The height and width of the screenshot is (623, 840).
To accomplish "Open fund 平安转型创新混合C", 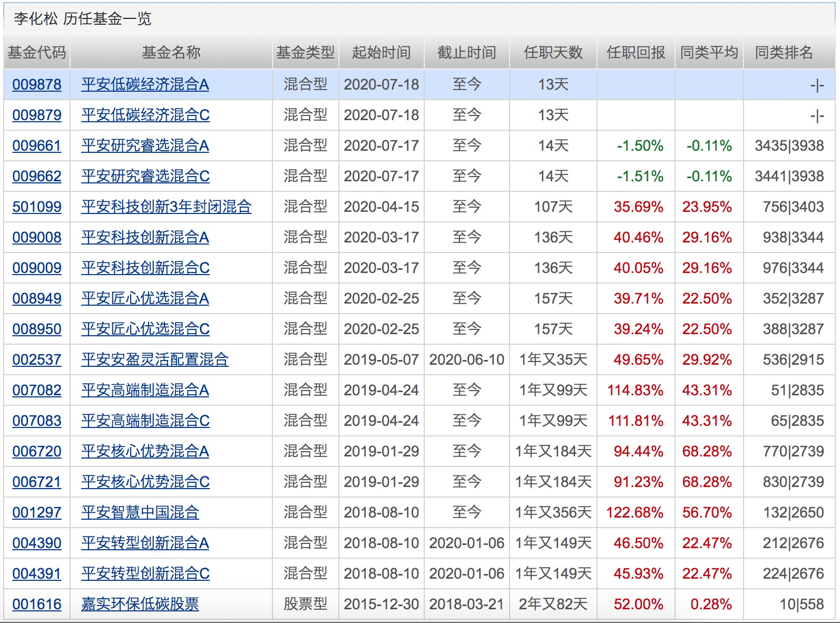I will (145, 573).
